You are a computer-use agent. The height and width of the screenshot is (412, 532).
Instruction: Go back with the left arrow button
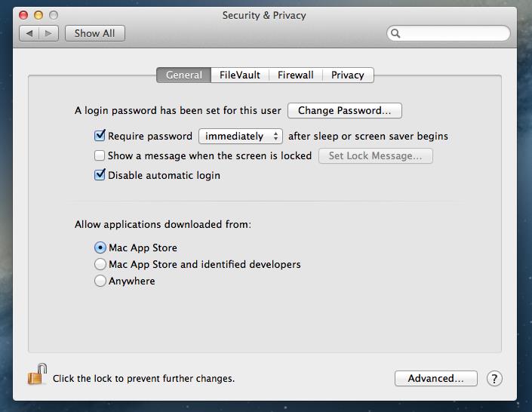coord(29,33)
